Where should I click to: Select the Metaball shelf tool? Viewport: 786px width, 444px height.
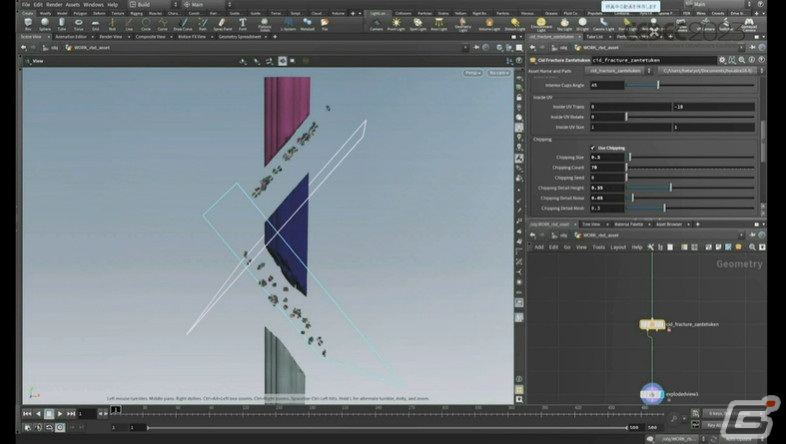tap(307, 24)
